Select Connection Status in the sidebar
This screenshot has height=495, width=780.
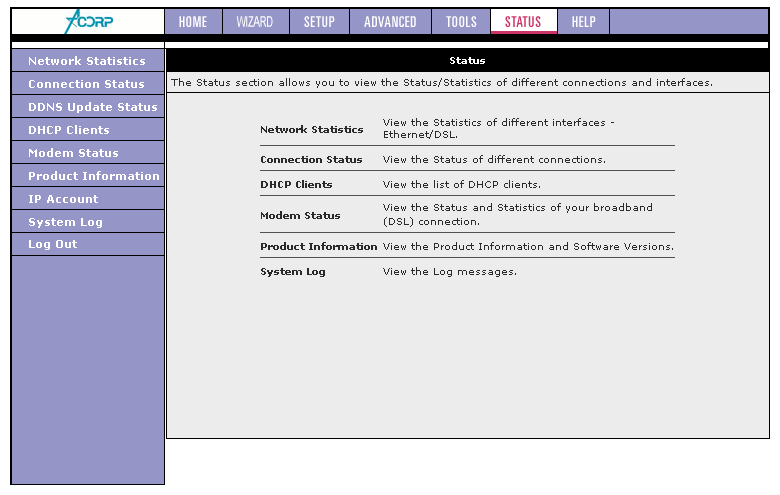pos(88,84)
